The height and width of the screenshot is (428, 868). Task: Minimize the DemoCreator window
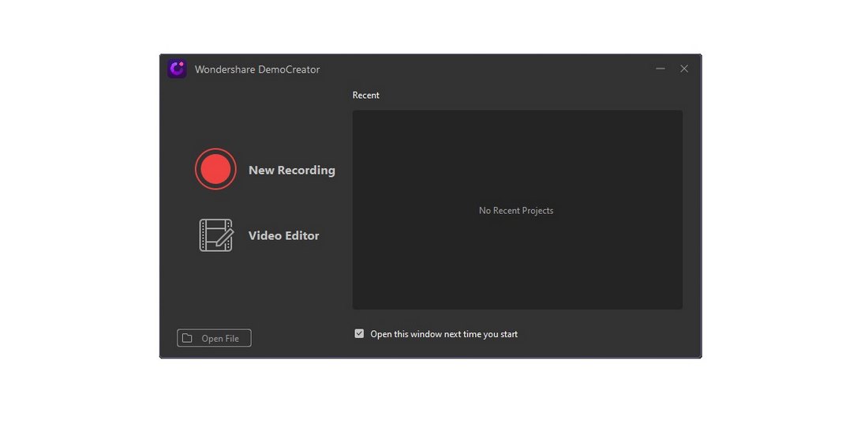[660, 69]
